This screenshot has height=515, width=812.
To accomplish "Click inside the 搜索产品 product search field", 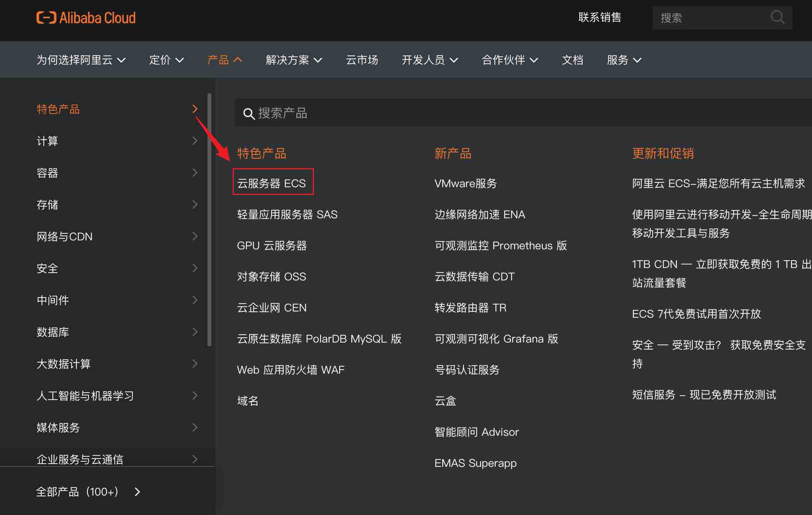I will click(x=523, y=113).
